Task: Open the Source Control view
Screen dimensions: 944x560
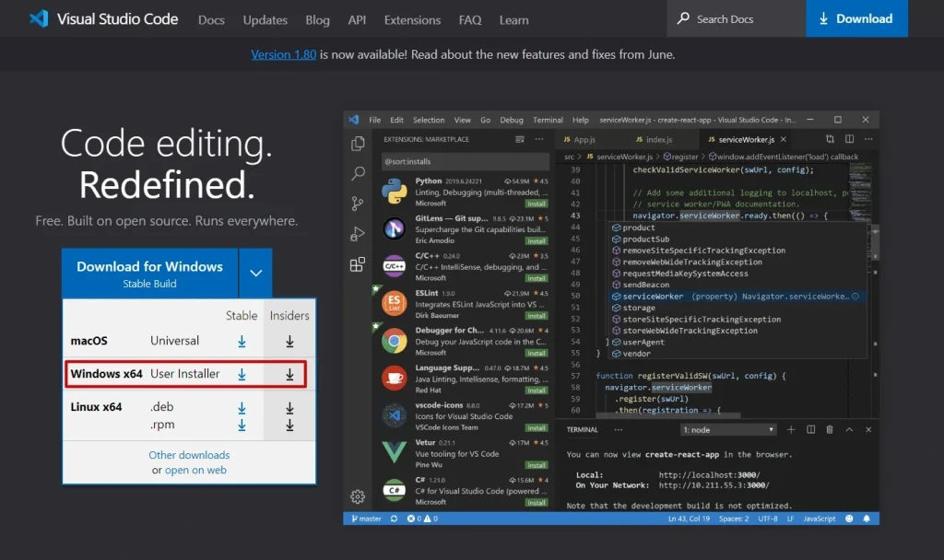Action: [x=358, y=204]
